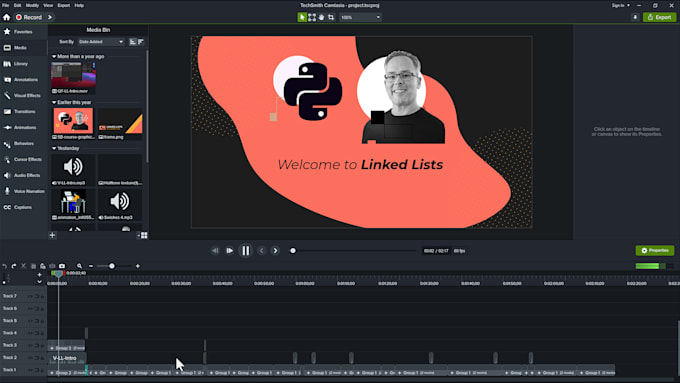Expand the arrow next to Record
This screenshot has height=383, width=680.
click(x=50, y=17)
